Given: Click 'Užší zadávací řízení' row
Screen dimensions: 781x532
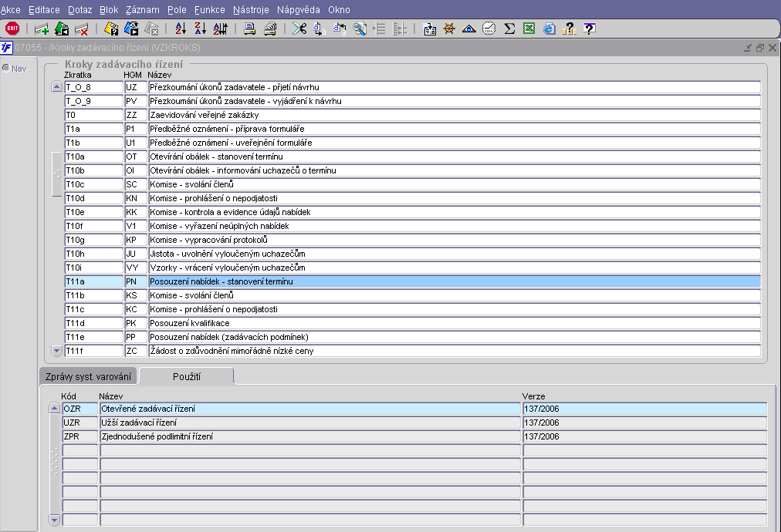Looking at the screenshot, I should 310,423.
